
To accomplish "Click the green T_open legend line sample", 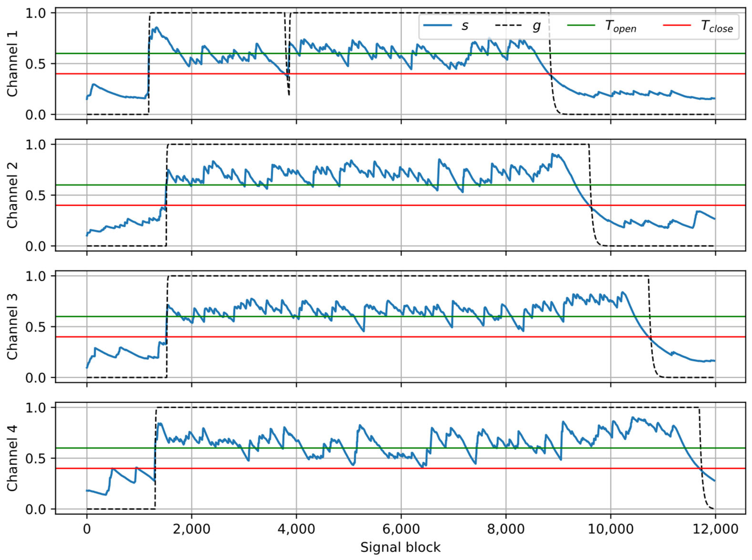I will [x=581, y=25].
